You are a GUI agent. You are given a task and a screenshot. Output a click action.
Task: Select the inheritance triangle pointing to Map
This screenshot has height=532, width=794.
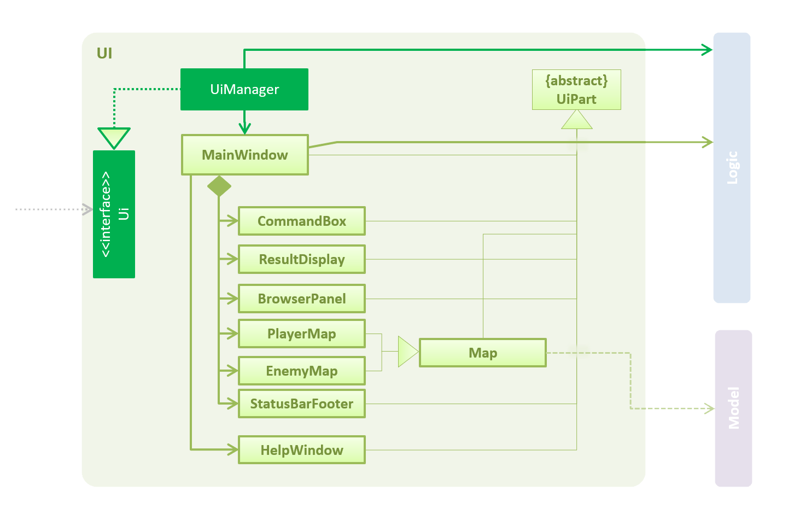pos(408,352)
